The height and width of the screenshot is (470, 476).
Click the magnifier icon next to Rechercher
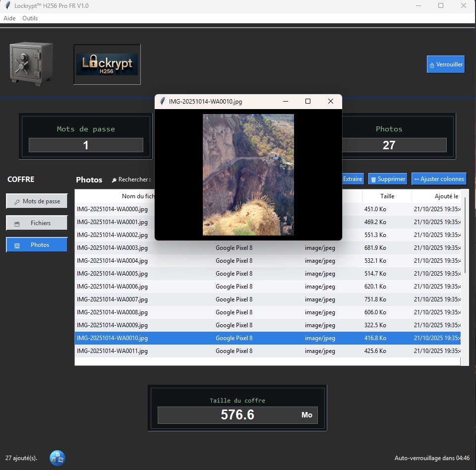click(113, 179)
